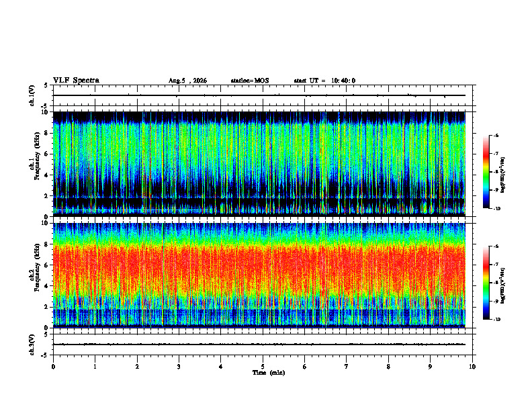
Task: Click the ch.2 colorbar log(PSD) label
Action: 503,286
